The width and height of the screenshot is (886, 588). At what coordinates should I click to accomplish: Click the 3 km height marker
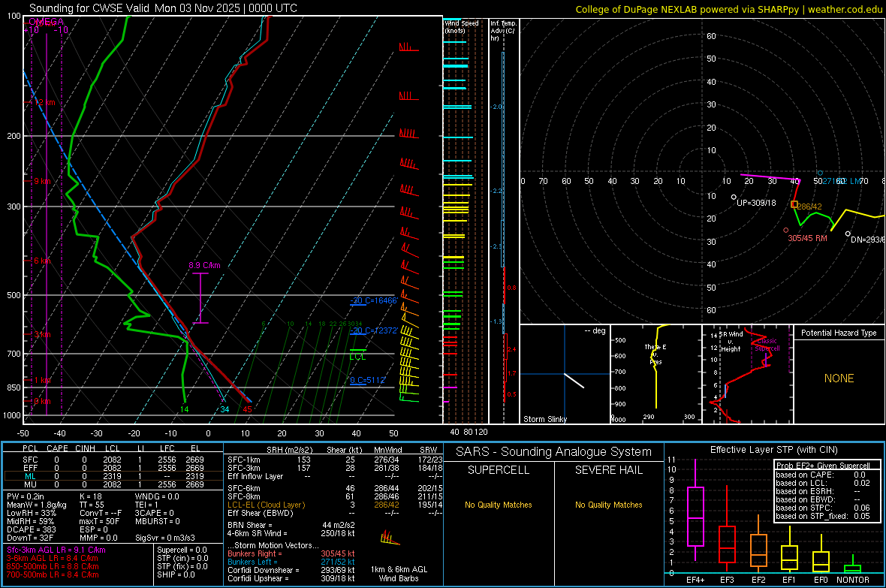42,334
